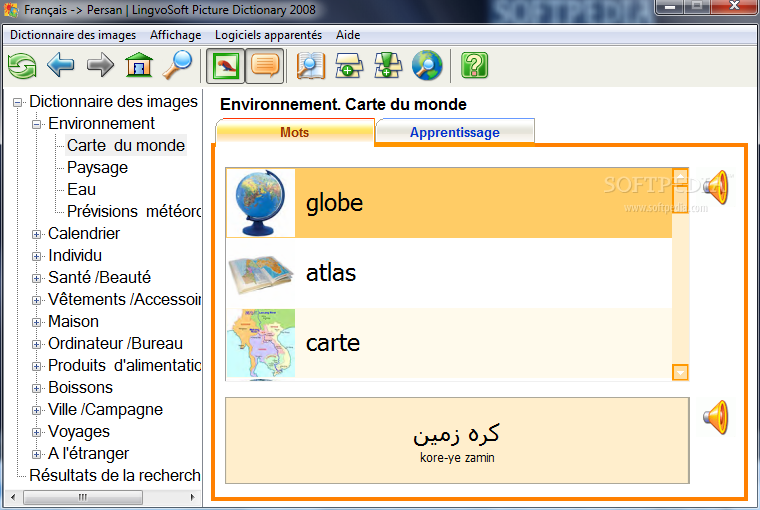Expand the Ville /Campagne node

[36, 411]
